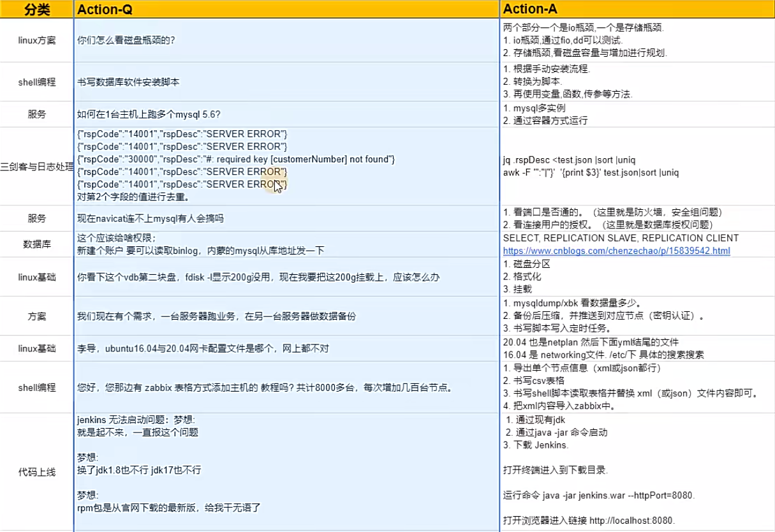Screen dimensions: 775x532
Task: Click the 'linux方案' category cell
Action: (36, 40)
